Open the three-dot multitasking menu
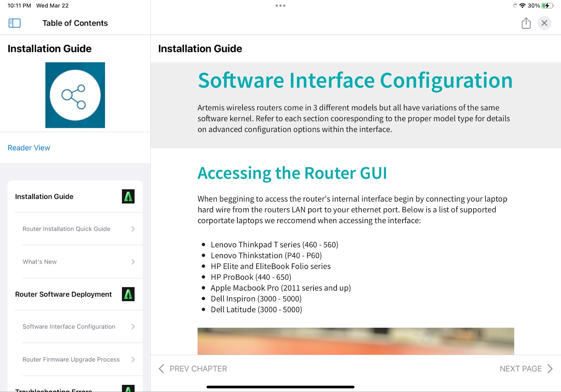This screenshot has width=561, height=392. [280, 6]
